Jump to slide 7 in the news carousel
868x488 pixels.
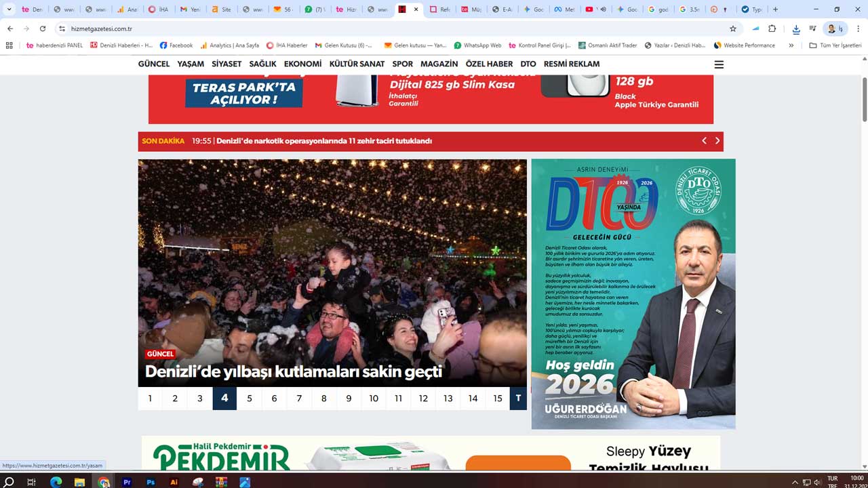click(x=299, y=399)
